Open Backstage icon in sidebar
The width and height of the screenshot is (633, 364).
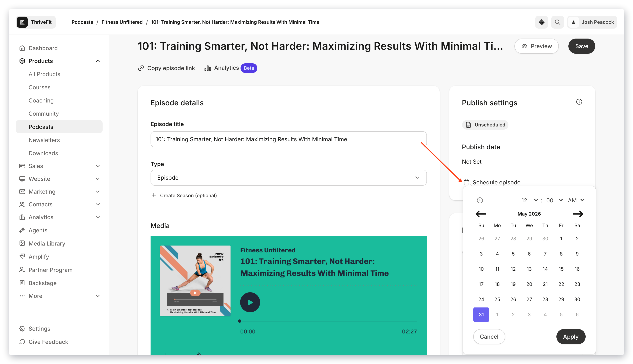(x=22, y=283)
